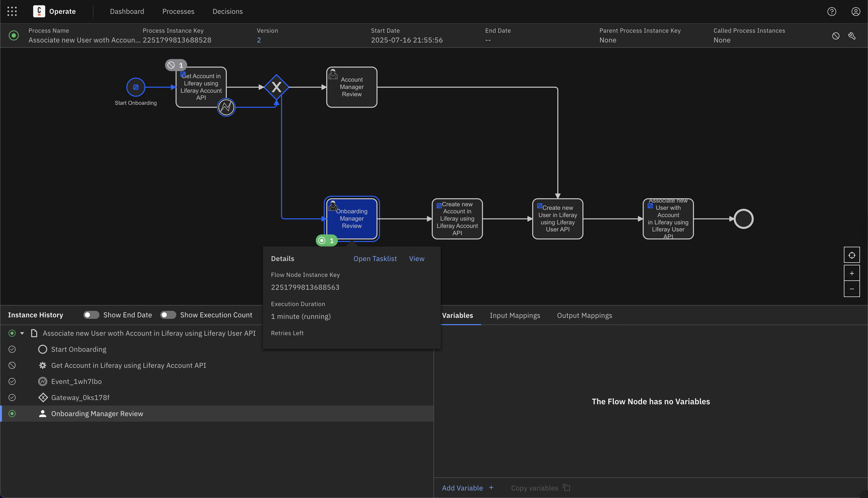868x498 pixels.
Task: Select the Account Manager Review task node
Action: point(352,87)
